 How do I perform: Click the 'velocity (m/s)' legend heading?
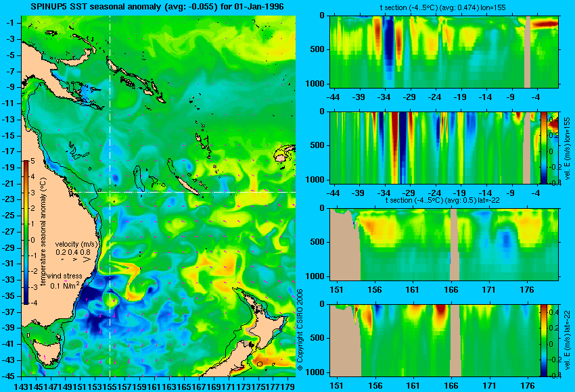click(x=77, y=244)
